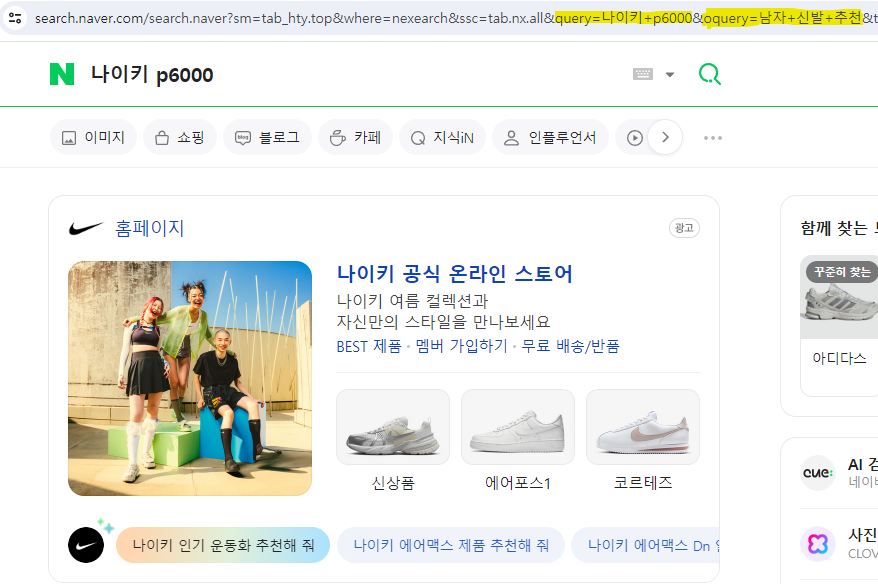Image resolution: width=878 pixels, height=584 pixels.
Task: Click the green search magnifier icon
Action: point(709,74)
